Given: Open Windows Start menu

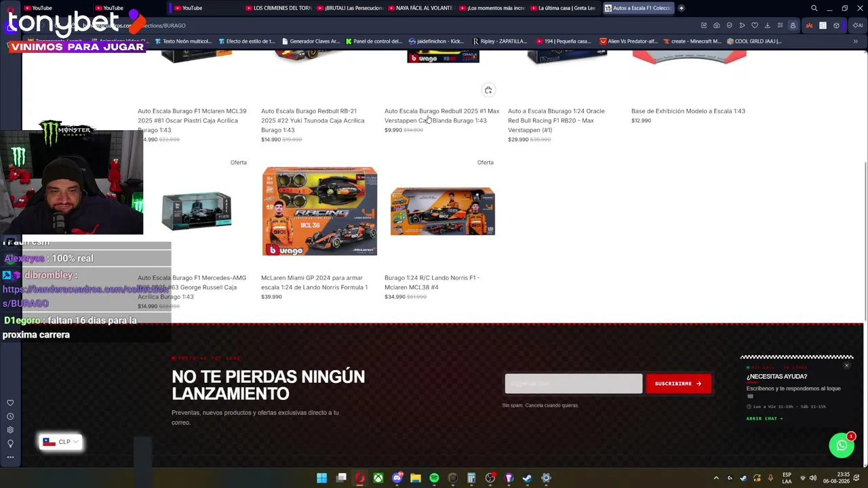Looking at the screenshot, I should (x=322, y=478).
